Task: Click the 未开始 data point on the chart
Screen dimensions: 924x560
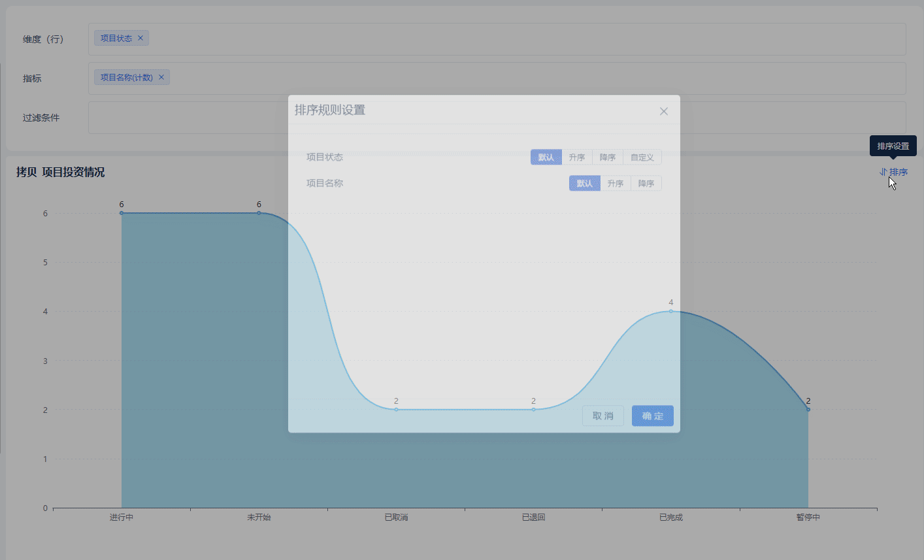Action: [x=259, y=213]
